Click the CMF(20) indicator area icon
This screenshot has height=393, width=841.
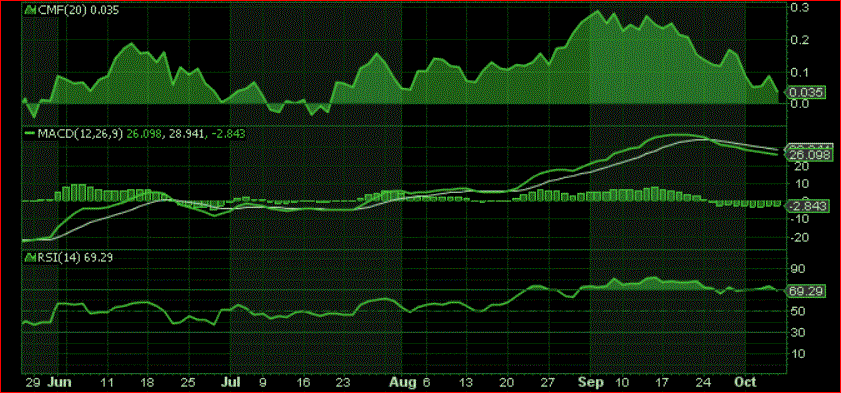point(30,10)
